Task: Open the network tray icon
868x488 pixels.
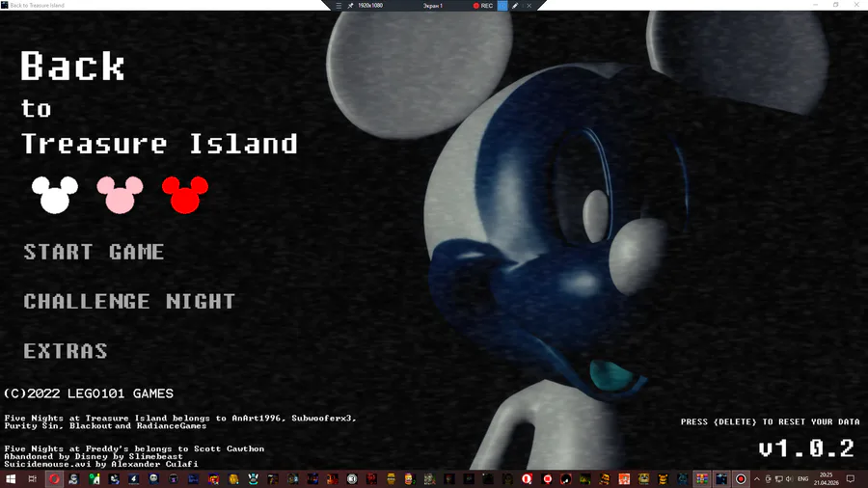Action: [779, 479]
